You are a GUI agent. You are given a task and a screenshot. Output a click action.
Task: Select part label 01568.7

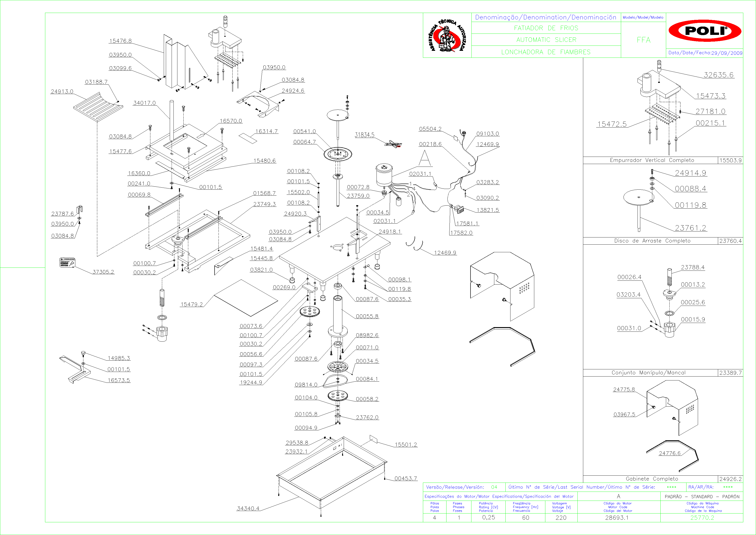click(264, 193)
